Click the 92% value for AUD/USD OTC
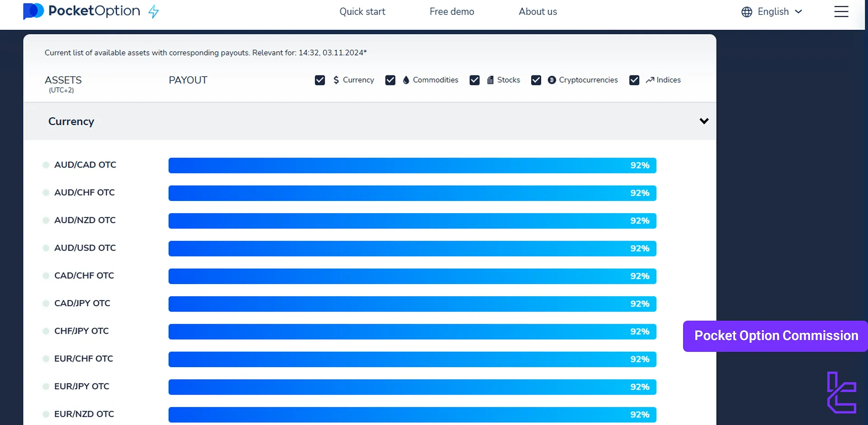Viewport: 868px width, 425px height. [x=640, y=248]
